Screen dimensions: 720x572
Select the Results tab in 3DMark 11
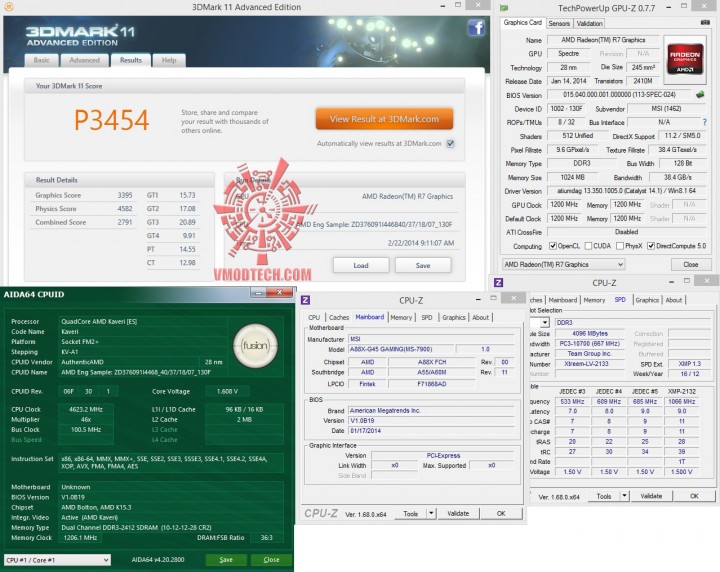coord(131,60)
